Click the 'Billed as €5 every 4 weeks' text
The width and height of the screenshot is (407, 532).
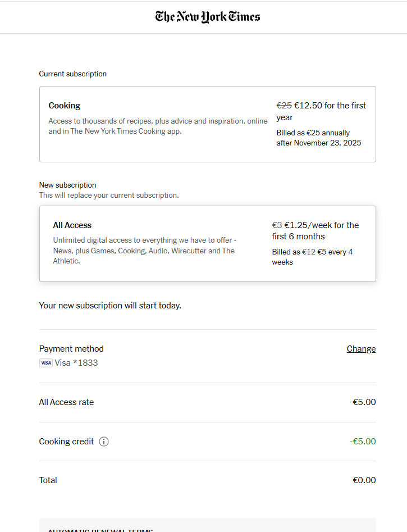[312, 257]
